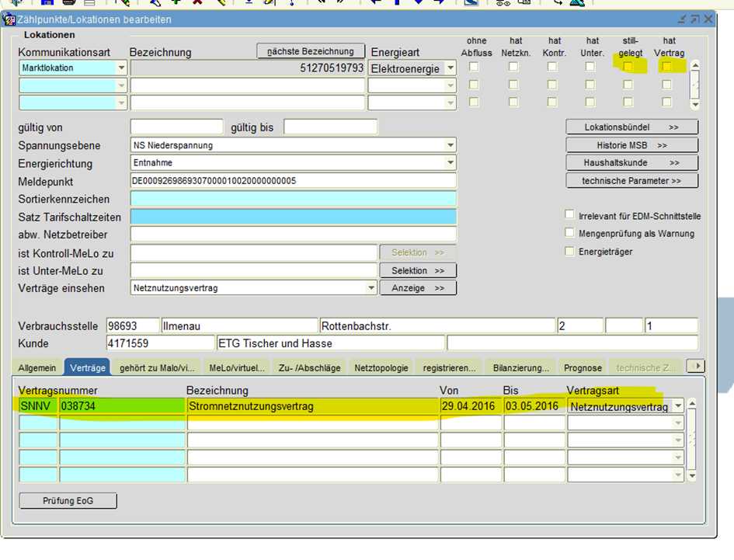Open the Netztopologie tab
This screenshot has height=560, width=734.
point(381,367)
